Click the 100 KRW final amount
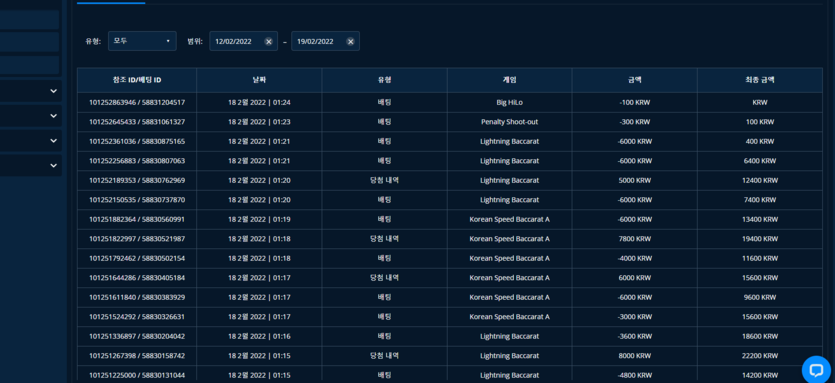 (x=760, y=122)
